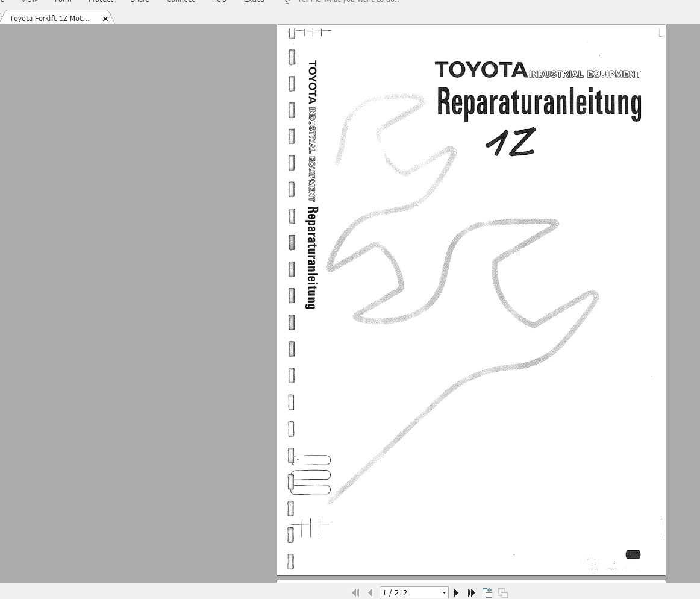700x599 pixels.
Task: Jump to the first page
Action: point(355,592)
